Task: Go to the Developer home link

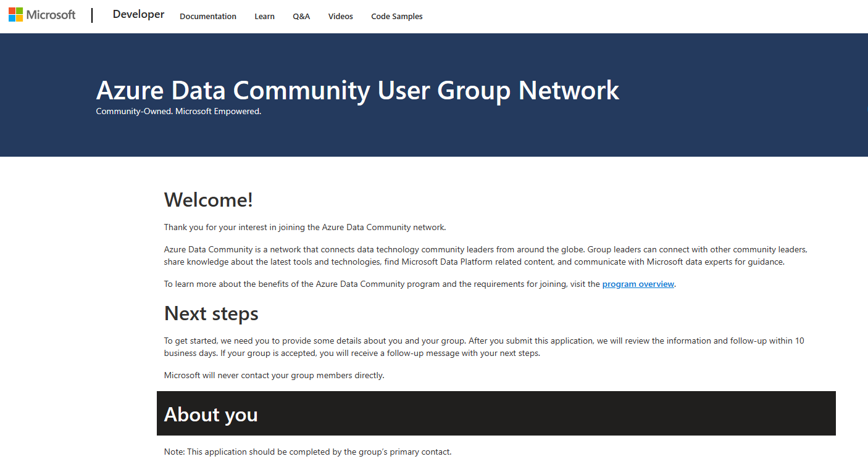Action: point(138,15)
